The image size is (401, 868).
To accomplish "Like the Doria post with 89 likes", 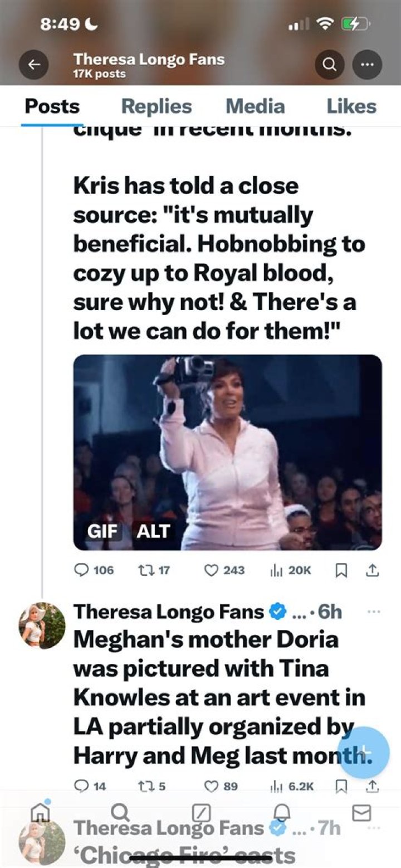I will coord(221,786).
